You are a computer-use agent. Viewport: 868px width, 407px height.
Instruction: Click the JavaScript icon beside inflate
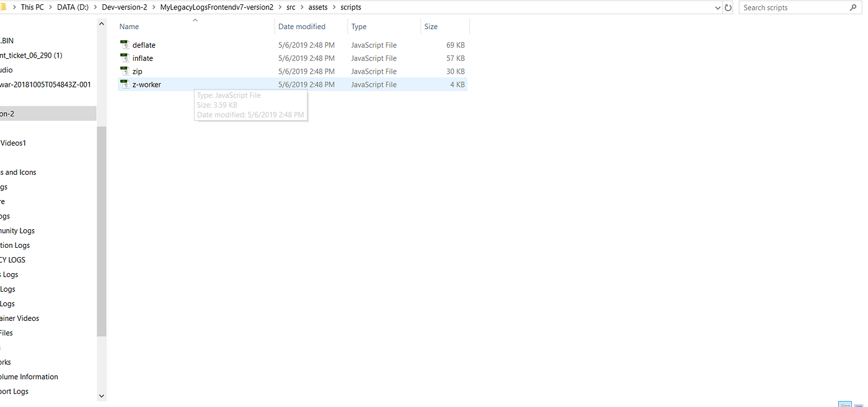tap(125, 58)
